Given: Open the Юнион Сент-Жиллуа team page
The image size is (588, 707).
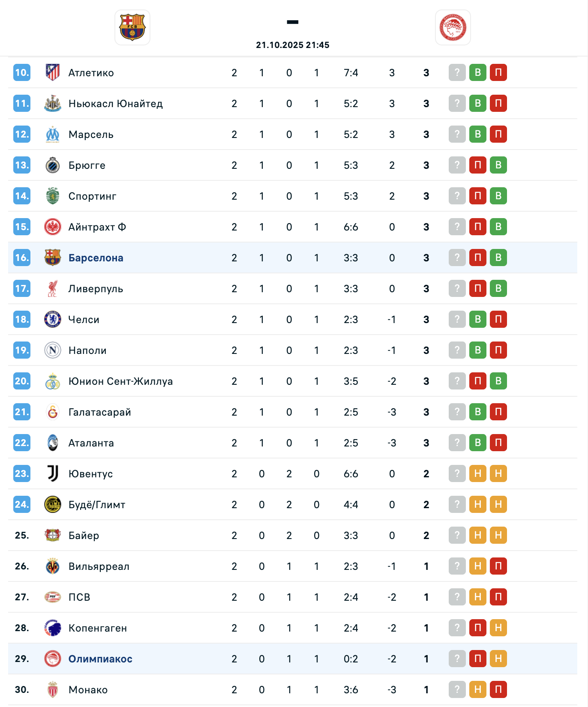Looking at the screenshot, I should pos(120,381).
